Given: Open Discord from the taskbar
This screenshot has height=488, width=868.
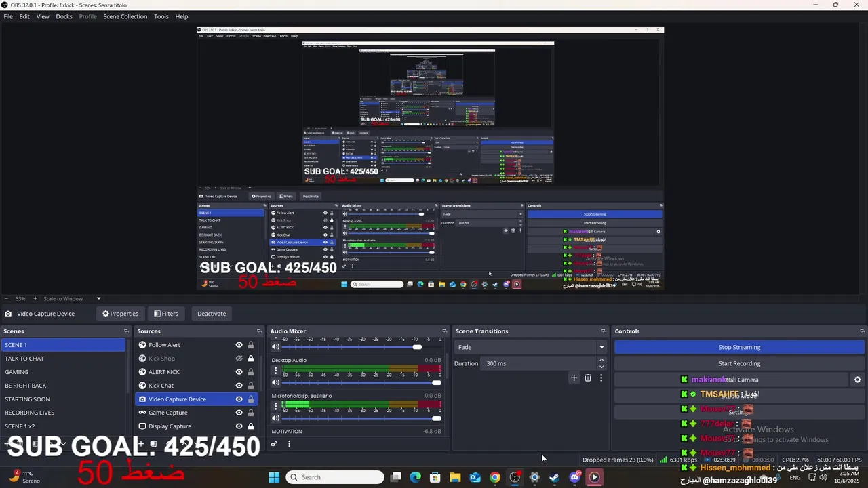Looking at the screenshot, I should (574, 477).
